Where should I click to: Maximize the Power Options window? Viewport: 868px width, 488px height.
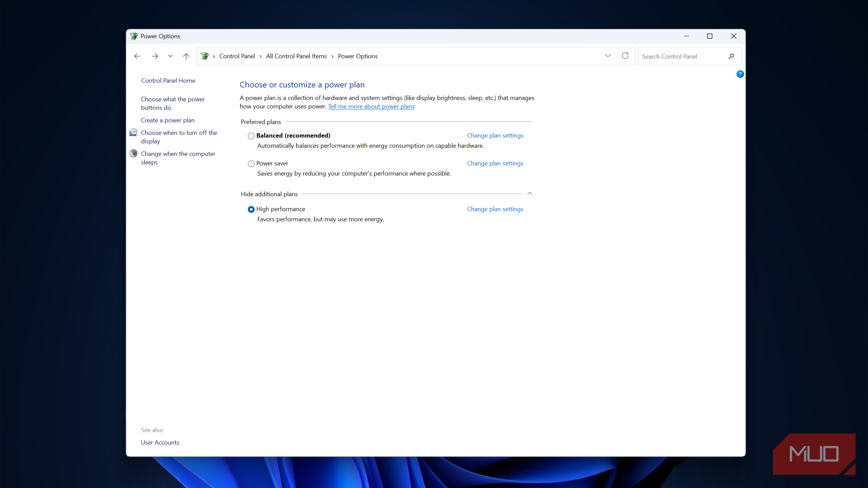[x=710, y=36]
